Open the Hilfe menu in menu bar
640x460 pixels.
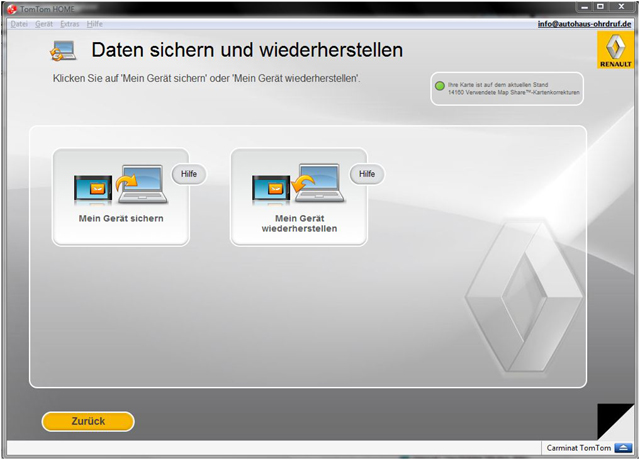click(95, 23)
